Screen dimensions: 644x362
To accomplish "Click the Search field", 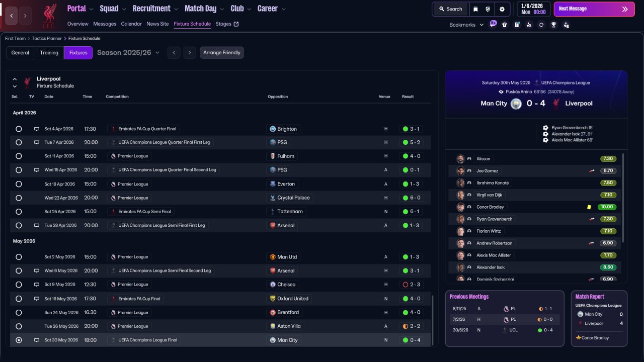I will [450, 9].
